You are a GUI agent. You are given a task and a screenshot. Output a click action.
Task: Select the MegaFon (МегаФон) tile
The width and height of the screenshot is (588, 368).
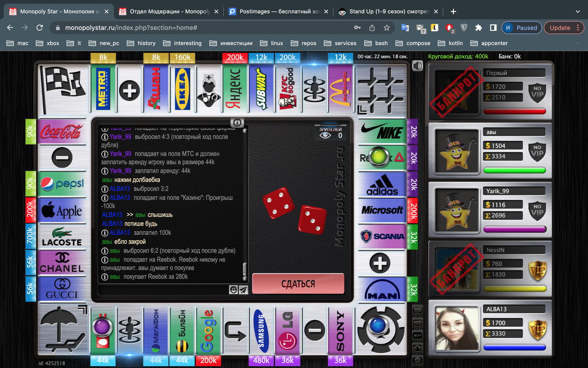[x=156, y=330]
